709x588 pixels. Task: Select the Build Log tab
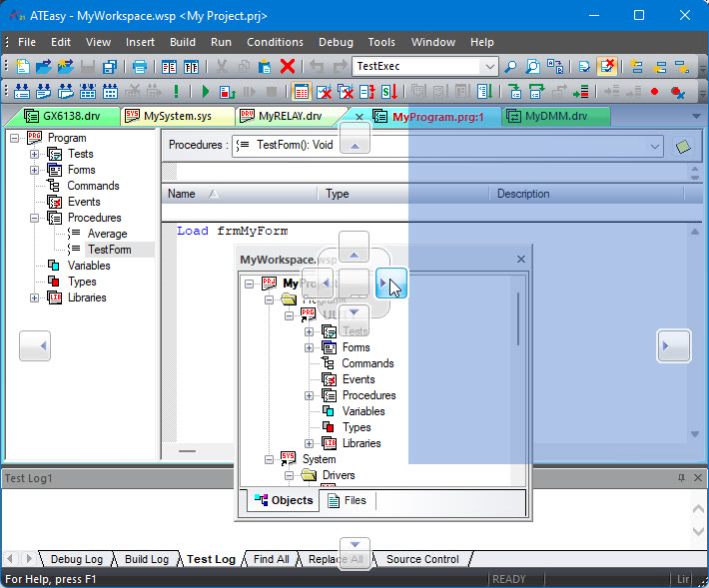point(146,559)
